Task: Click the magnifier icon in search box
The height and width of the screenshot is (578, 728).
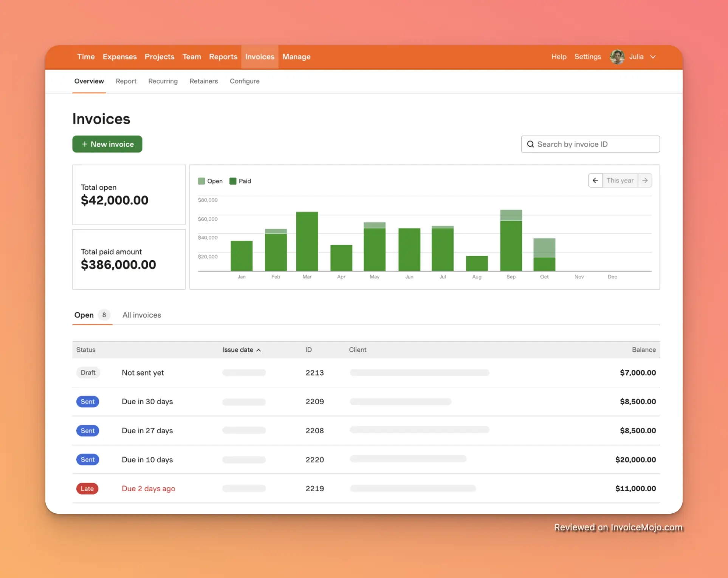Action: coord(530,144)
